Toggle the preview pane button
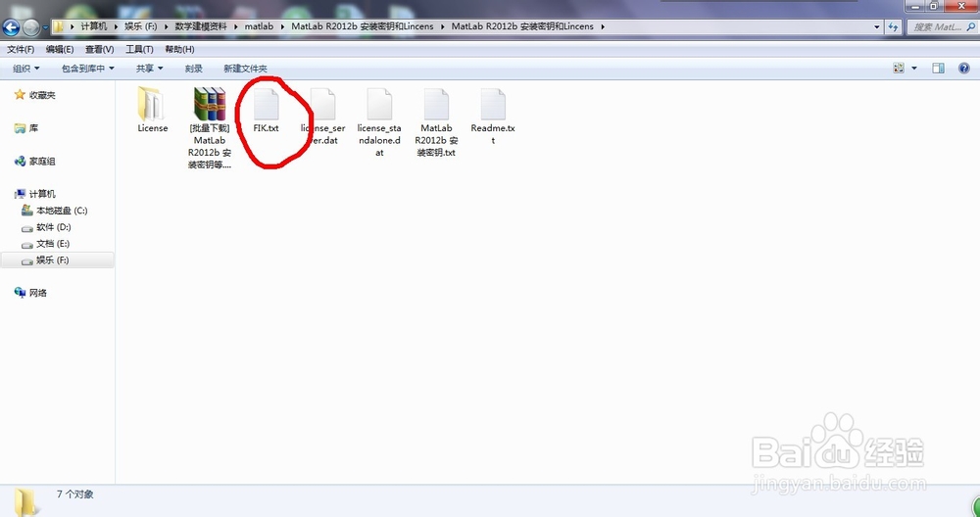This screenshot has width=980, height=517. [x=938, y=69]
